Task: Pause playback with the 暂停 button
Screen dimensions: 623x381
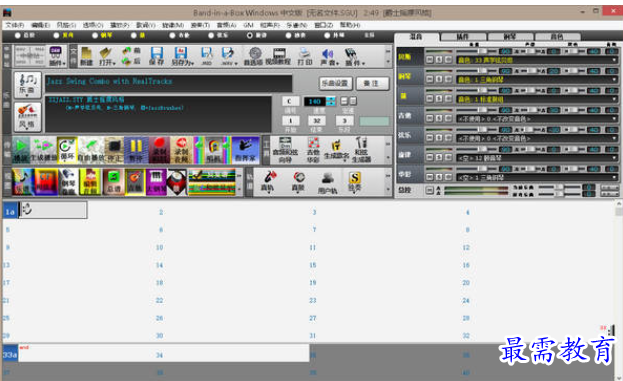Action: 136,150
